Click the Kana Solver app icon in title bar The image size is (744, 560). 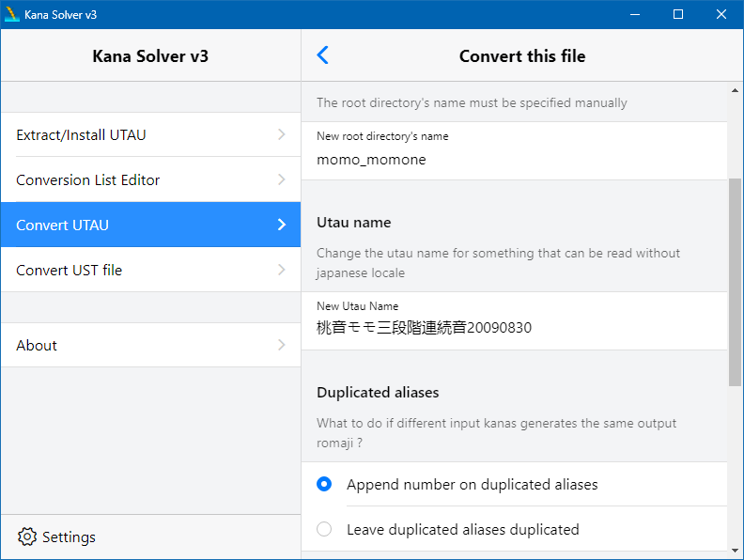pyautogui.click(x=11, y=14)
